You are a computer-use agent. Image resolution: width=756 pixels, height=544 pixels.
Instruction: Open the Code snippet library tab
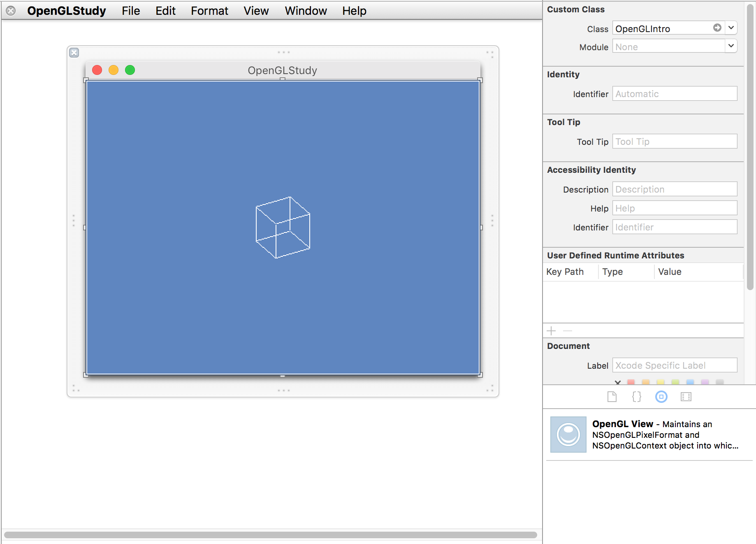(637, 397)
